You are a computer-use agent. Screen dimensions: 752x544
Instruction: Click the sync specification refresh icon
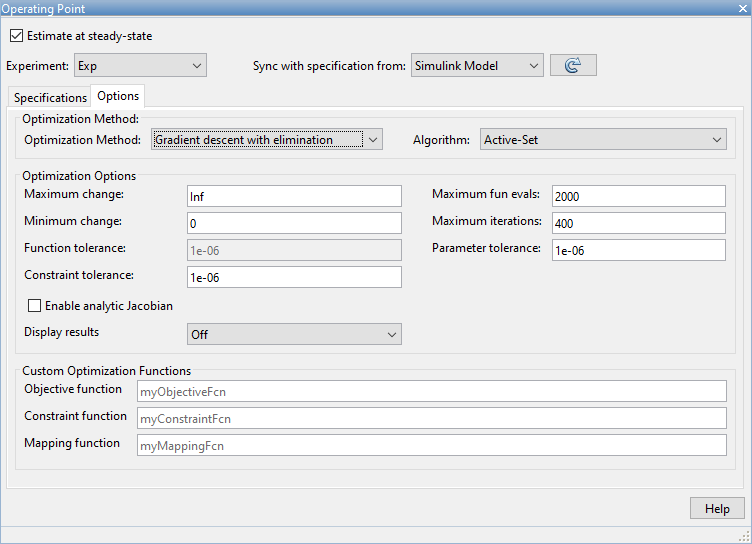[573, 66]
